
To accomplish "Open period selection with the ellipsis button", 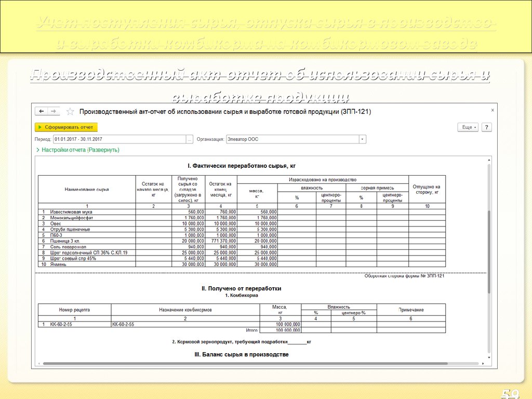I will point(190,139).
